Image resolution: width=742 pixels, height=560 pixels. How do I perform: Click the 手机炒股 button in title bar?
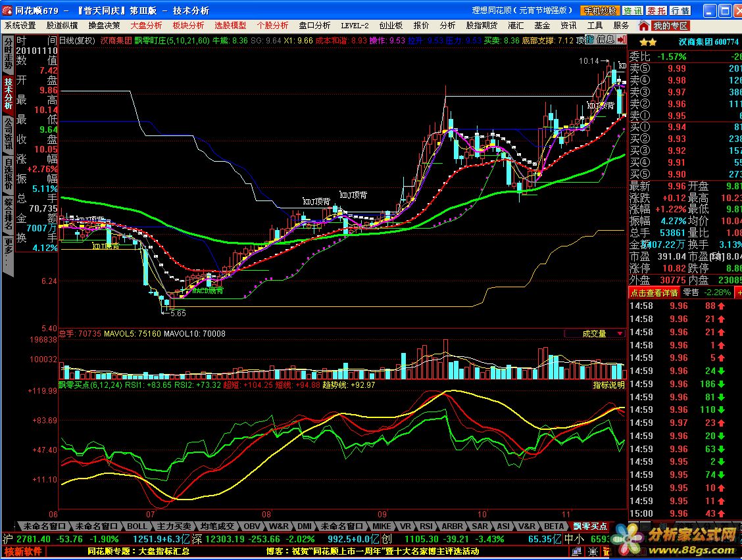tap(599, 11)
